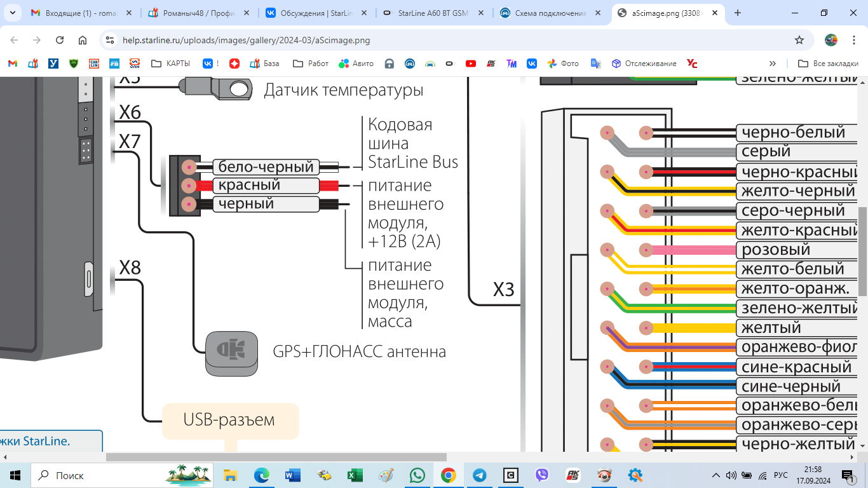
Task: Open the Фото bookmark
Action: tap(563, 64)
